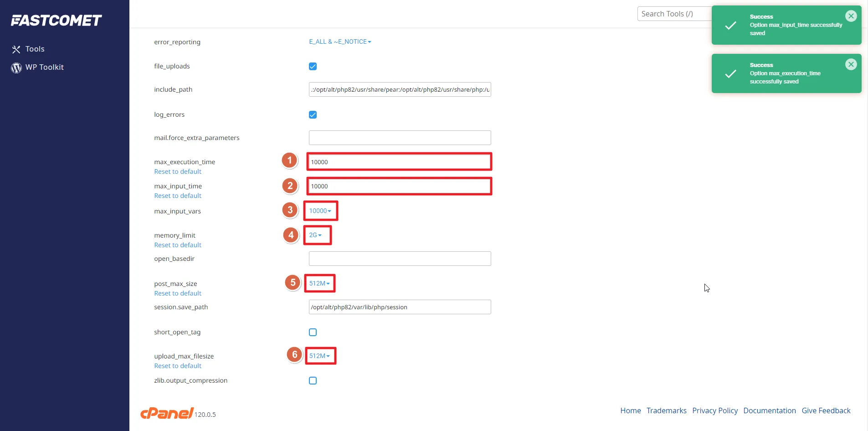
Task: Open the Home footer link
Action: pos(631,410)
